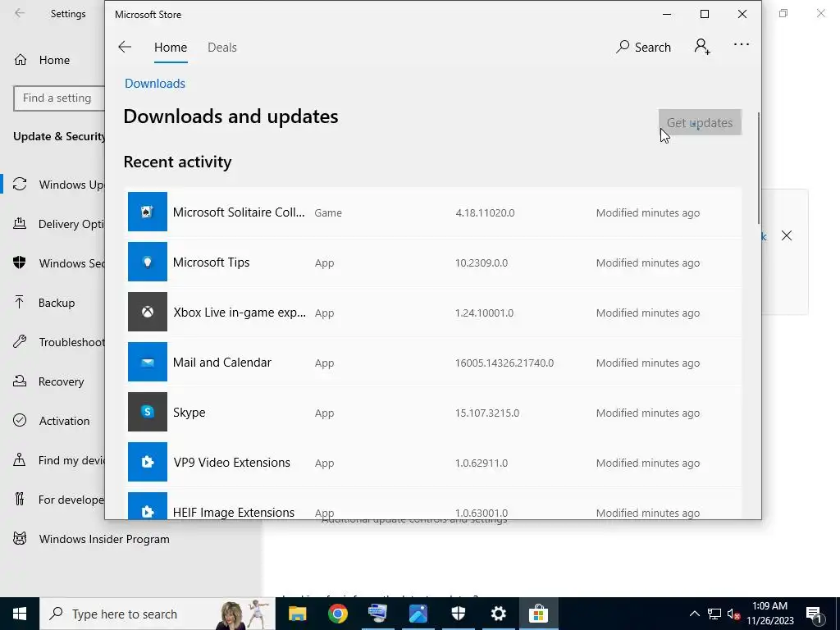Dismiss the Settings notification card
840x630 pixels.
pos(786,235)
